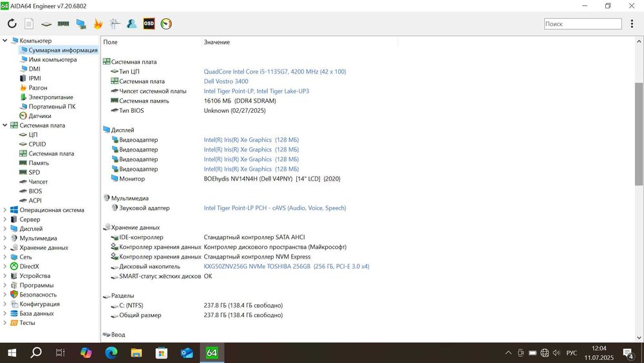644x363 pixels.
Task: Expand the Сеть tree node
Action: (x=5, y=257)
